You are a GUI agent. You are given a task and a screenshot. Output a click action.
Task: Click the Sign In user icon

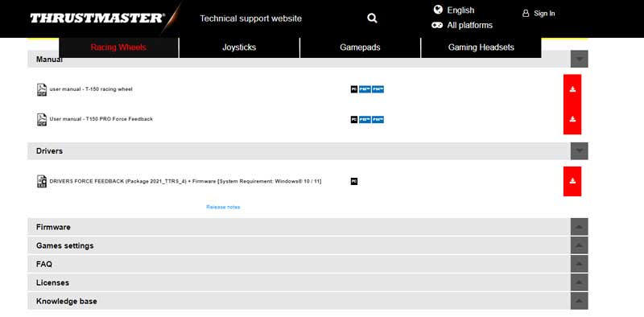point(526,14)
